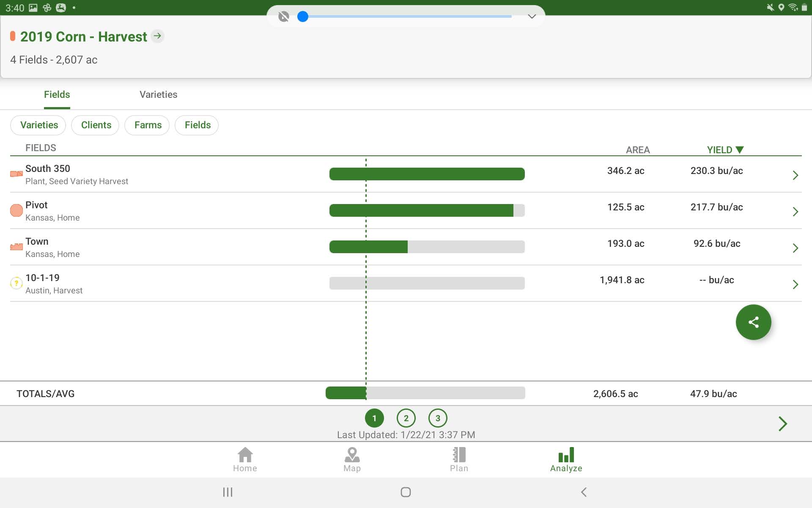Tap the Android recent apps button
Image resolution: width=812 pixels, height=508 pixels.
(x=228, y=492)
